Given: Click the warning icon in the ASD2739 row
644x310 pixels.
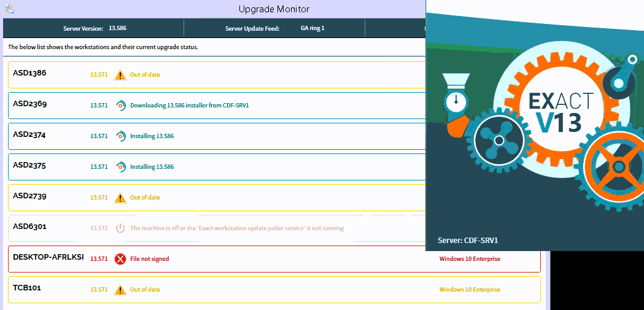Looking at the screenshot, I should tap(120, 198).
